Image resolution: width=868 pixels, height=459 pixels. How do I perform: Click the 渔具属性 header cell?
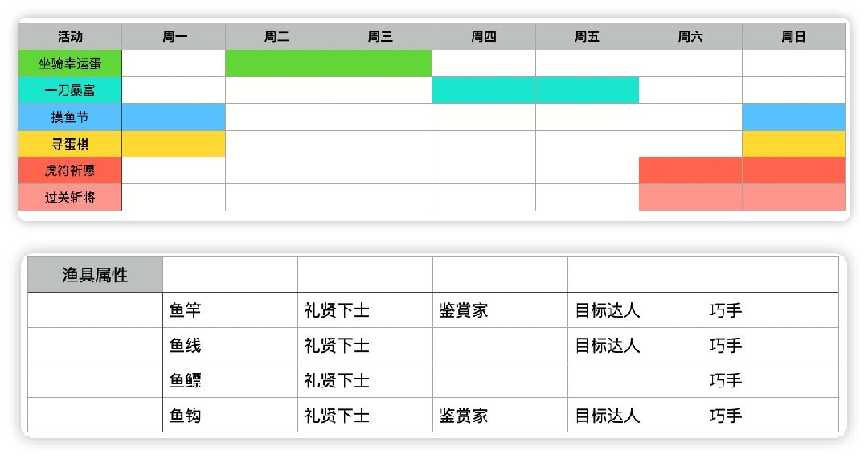95,275
